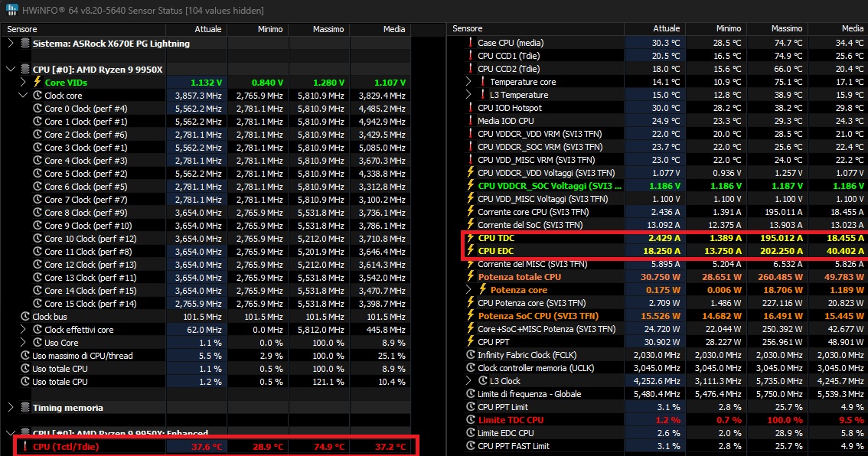The height and width of the screenshot is (456, 868).
Task: Click the lightning icon beside Corrente del SoC
Action: (471, 225)
